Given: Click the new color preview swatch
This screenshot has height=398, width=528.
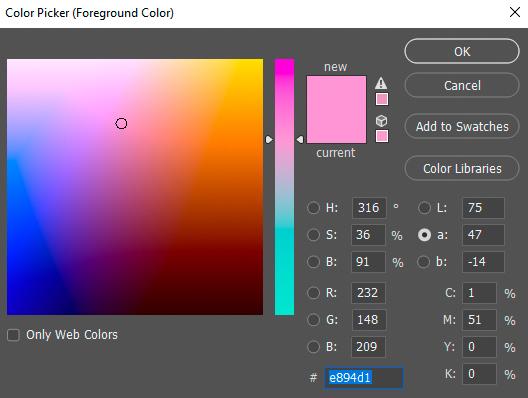Looking at the screenshot, I should click(336, 93).
